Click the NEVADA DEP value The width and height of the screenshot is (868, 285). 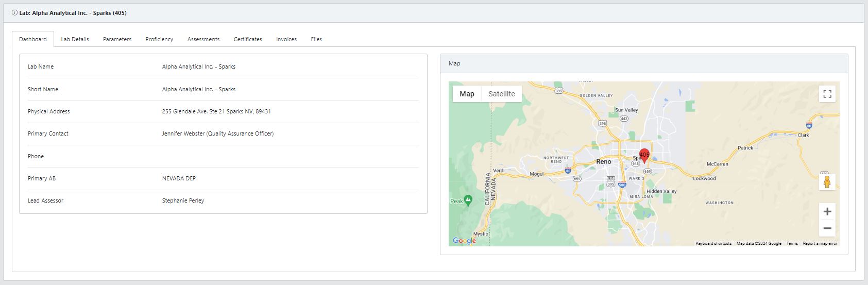(x=179, y=178)
